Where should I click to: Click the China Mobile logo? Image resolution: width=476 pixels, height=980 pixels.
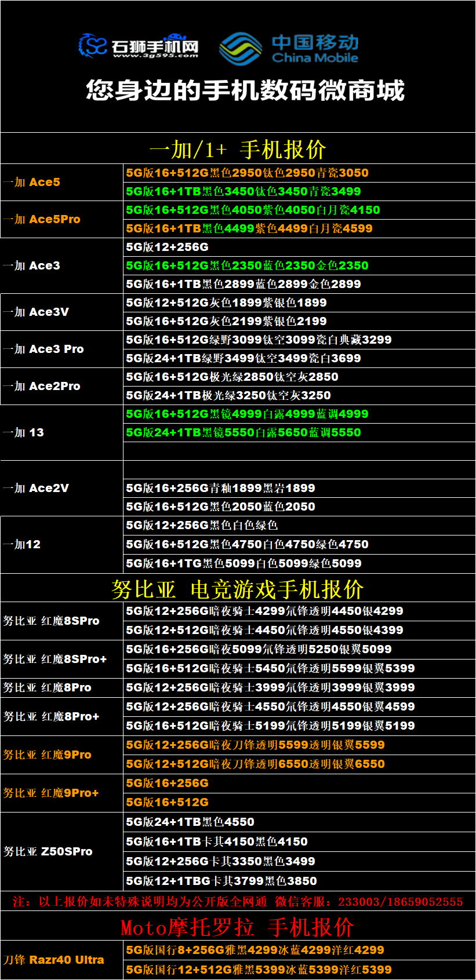click(x=289, y=49)
